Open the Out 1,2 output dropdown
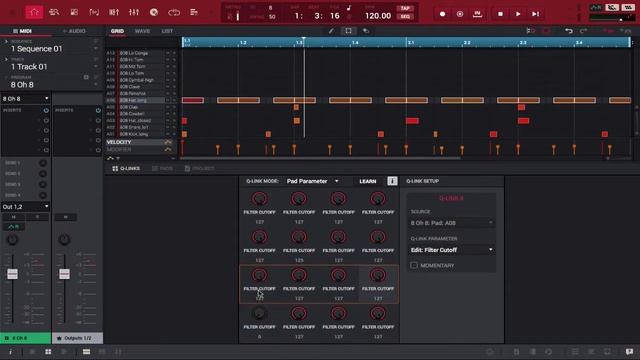 click(25, 207)
